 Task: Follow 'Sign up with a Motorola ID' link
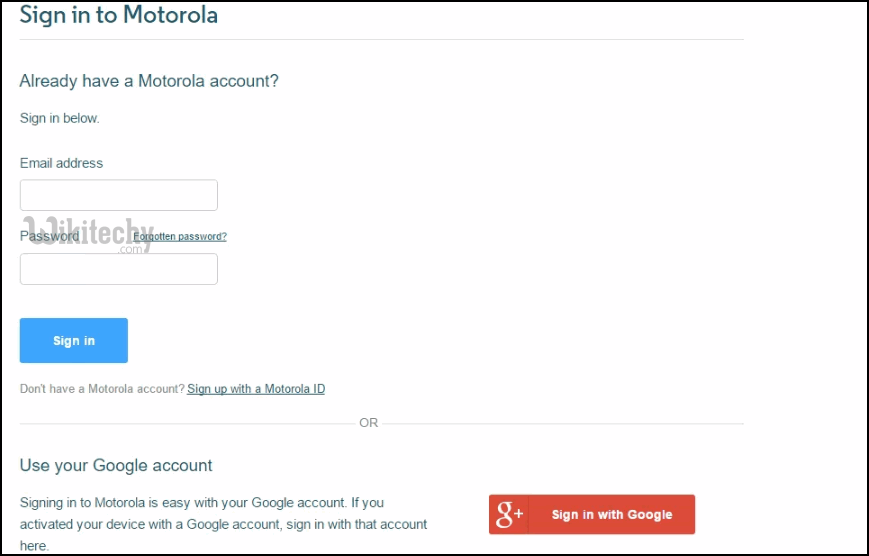(x=256, y=389)
